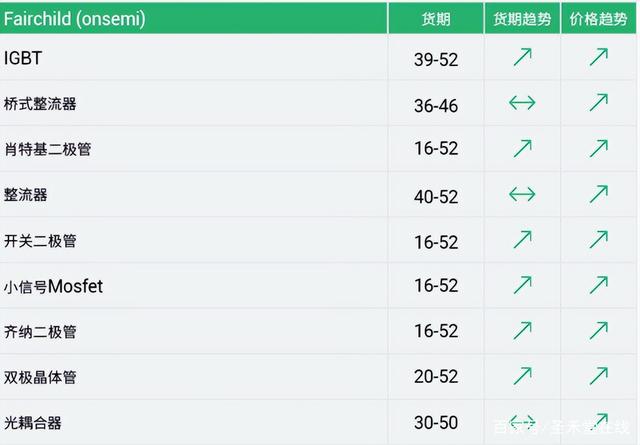Select the 光耦合器 row label
This screenshot has height=445, width=640.
tap(33, 423)
